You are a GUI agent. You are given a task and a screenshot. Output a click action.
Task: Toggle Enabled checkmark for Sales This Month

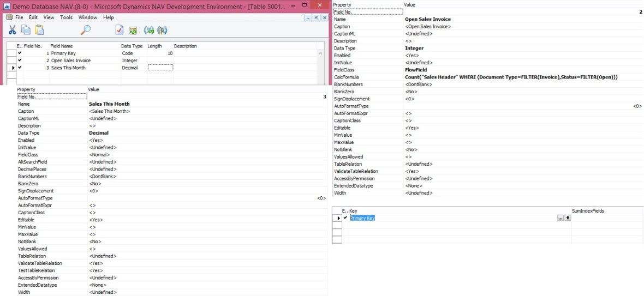(x=20, y=68)
